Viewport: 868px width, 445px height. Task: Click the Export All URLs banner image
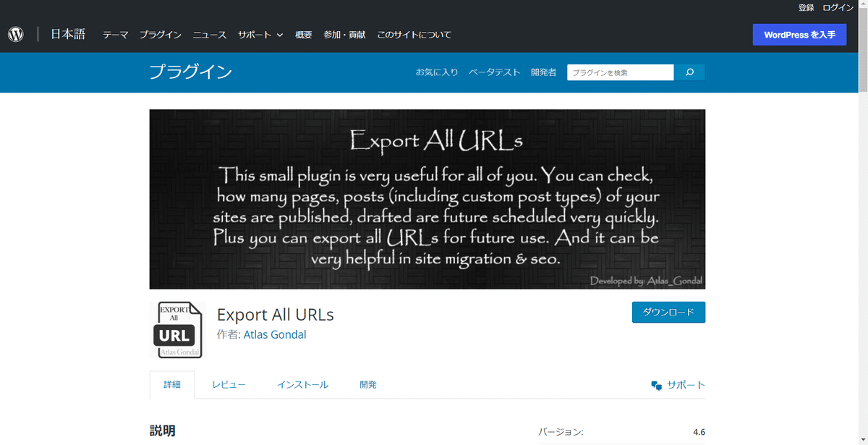(427, 199)
